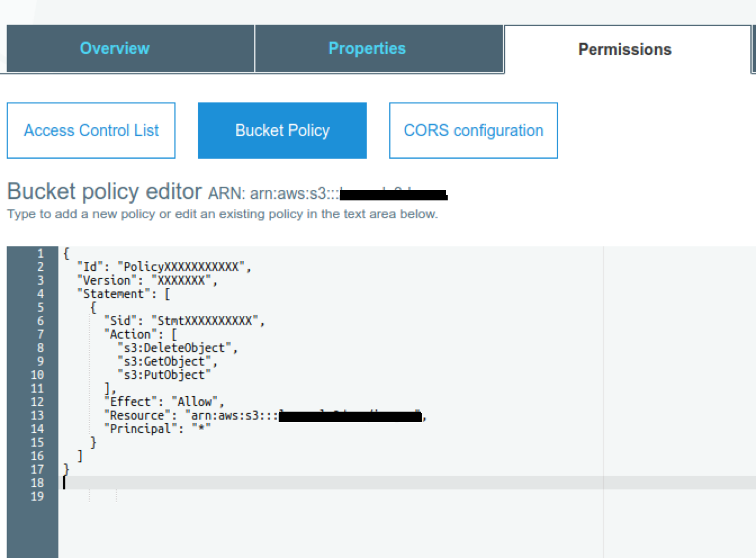Place cursor on the "Sid" statement line
Image resolution: width=756 pixels, height=558 pixels.
coord(184,321)
